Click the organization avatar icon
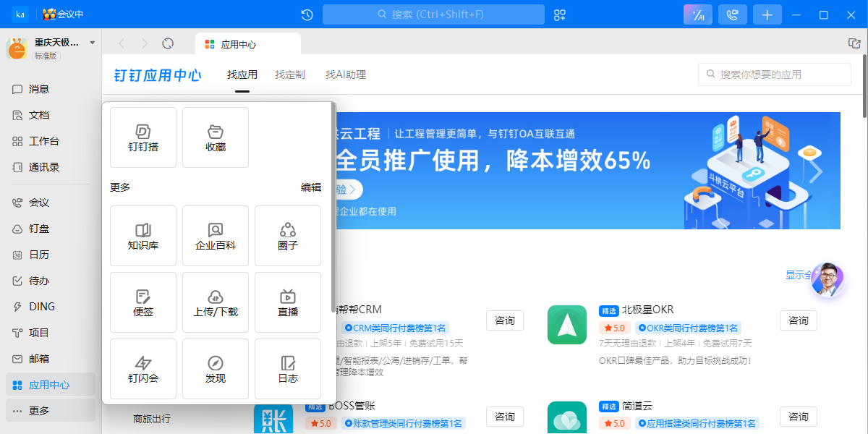The height and width of the screenshot is (434, 868). (x=17, y=48)
